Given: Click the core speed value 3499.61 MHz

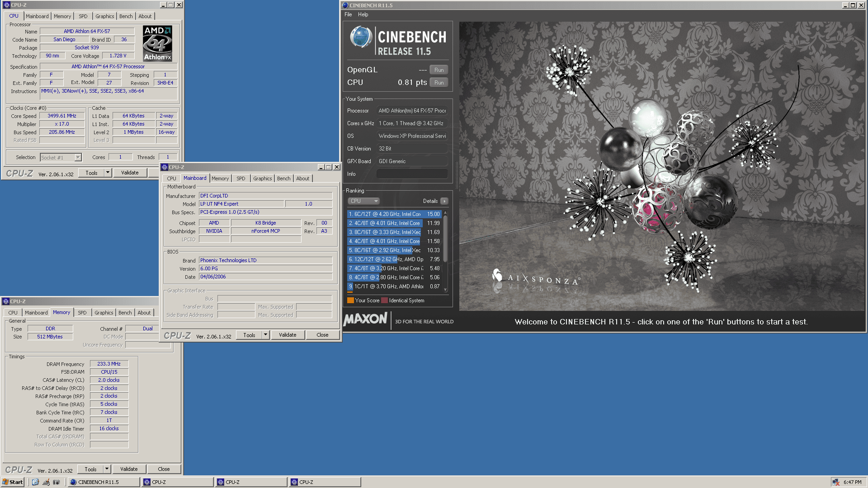Looking at the screenshot, I should [62, 116].
